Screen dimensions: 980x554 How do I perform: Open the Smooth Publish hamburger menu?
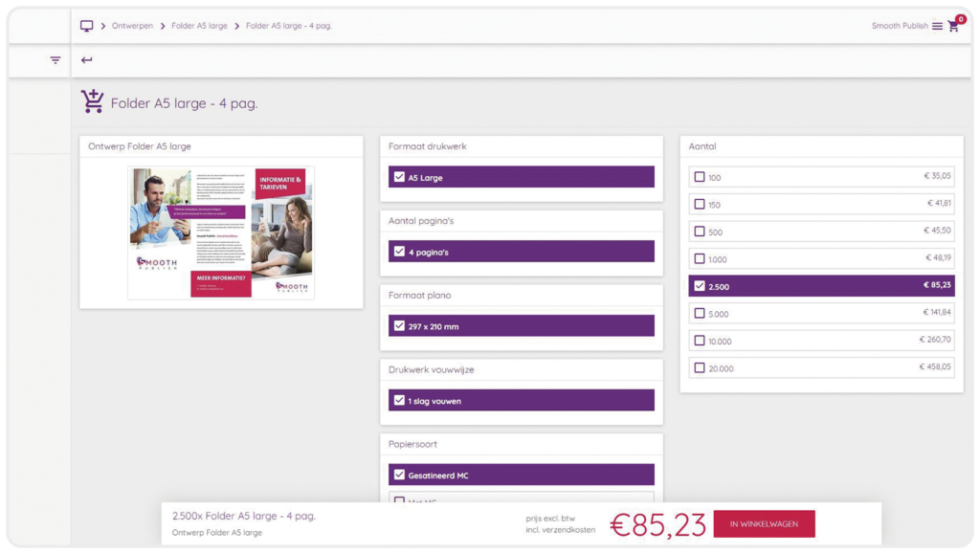(937, 26)
